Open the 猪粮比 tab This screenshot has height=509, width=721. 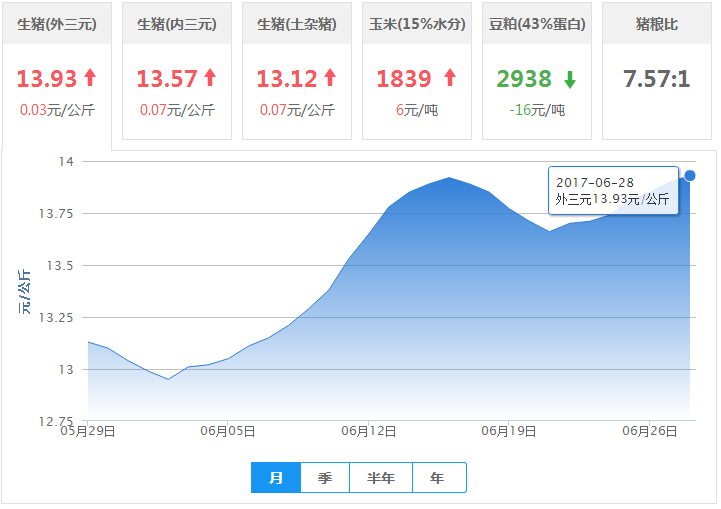coord(657,24)
